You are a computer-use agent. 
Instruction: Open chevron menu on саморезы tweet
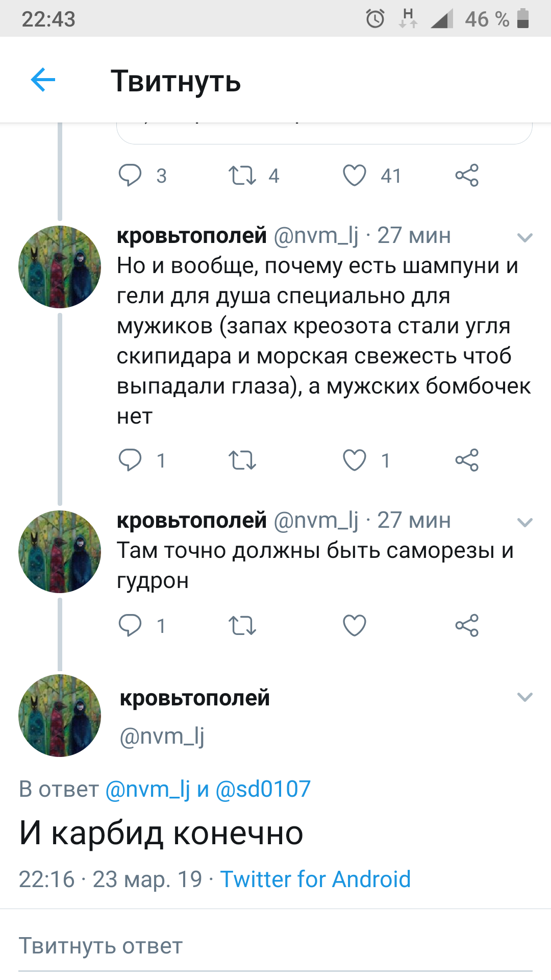pyautogui.click(x=524, y=522)
